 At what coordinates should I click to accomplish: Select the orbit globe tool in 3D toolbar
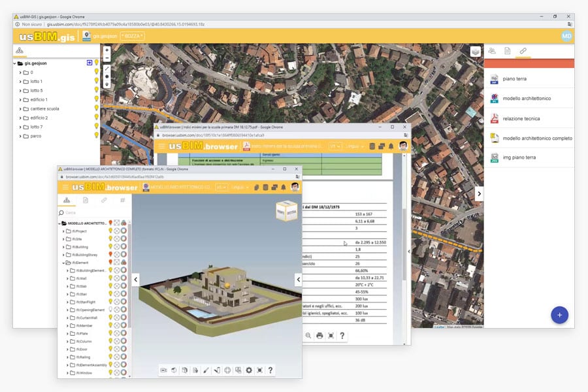point(227,370)
